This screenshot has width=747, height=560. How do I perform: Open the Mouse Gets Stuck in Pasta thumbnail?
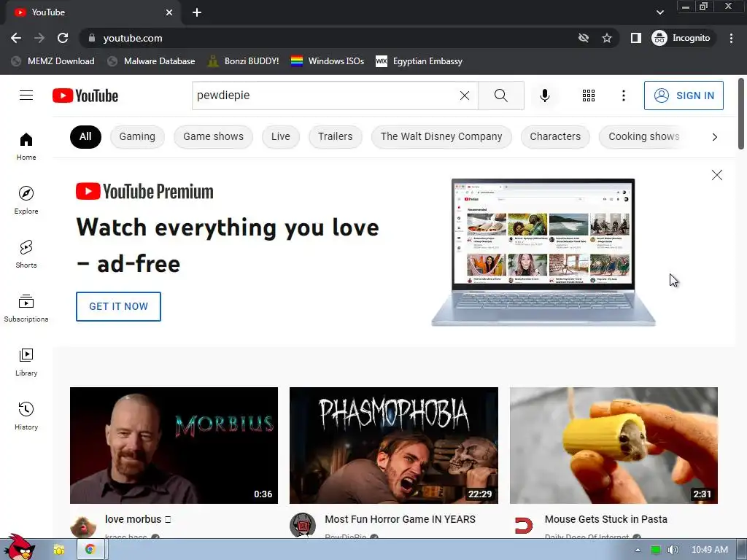click(614, 446)
